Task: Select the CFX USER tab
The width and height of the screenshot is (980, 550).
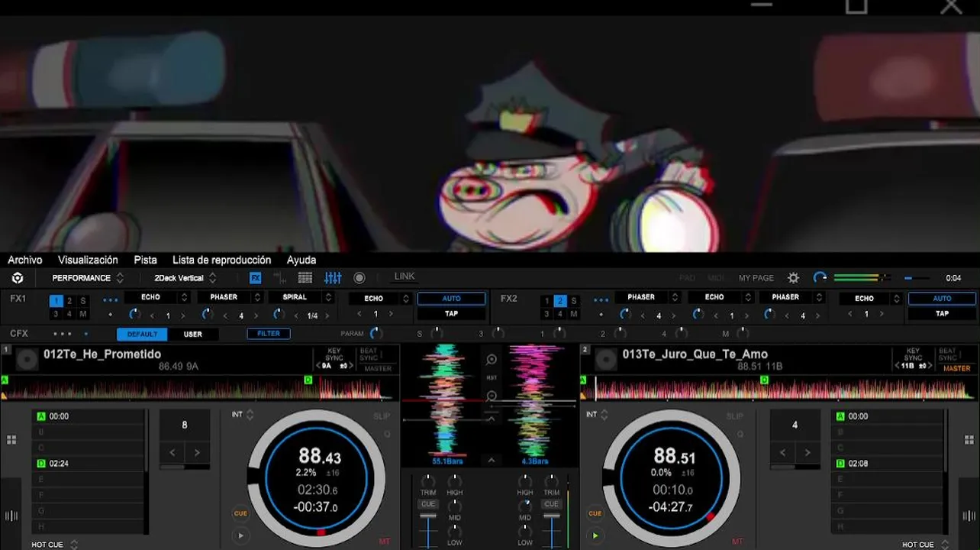Action: (x=193, y=334)
